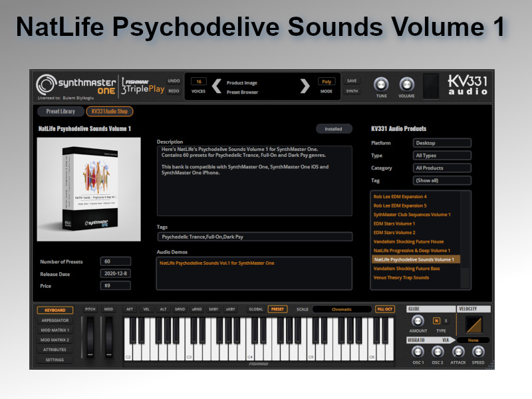
Task: Turn the Vibrato OSC 1 knob
Action: click(x=418, y=352)
